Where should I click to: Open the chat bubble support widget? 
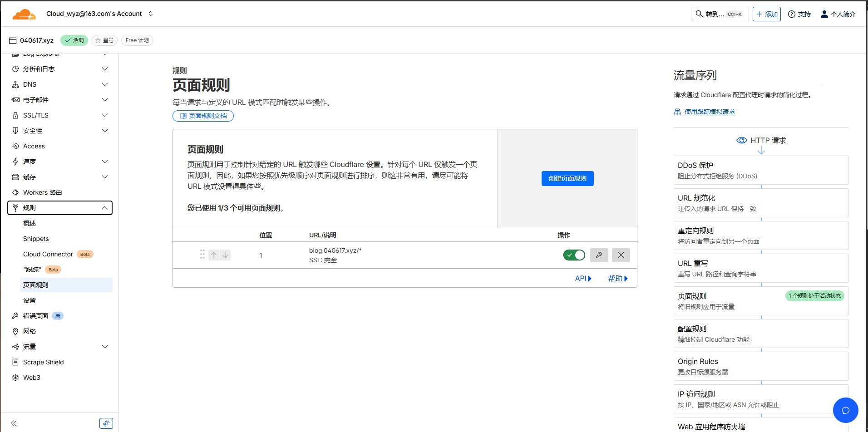845,410
